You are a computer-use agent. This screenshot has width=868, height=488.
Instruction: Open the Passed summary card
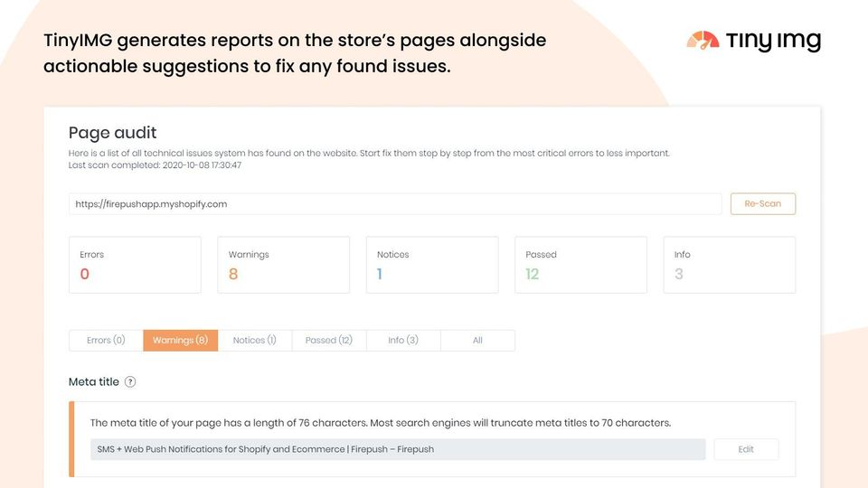580,265
